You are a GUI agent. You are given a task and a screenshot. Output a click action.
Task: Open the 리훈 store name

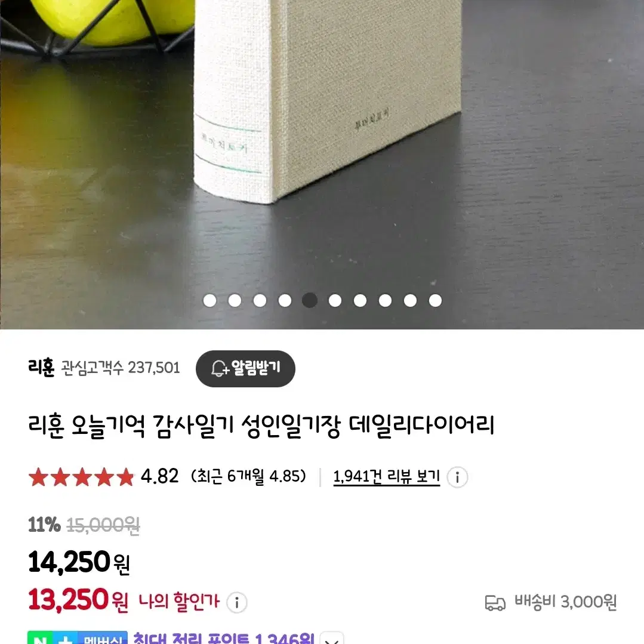pyautogui.click(x=41, y=367)
